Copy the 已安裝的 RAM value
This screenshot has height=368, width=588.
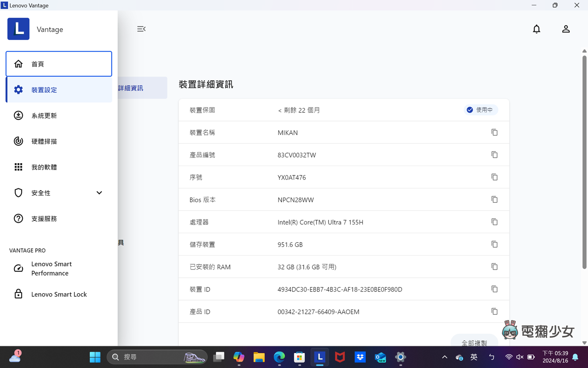coord(494,267)
